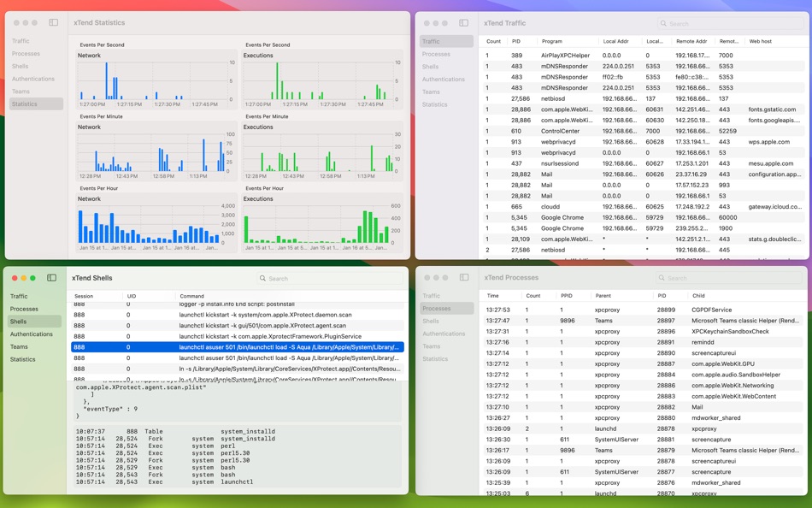Sort traffic table by Remote Addr column
Viewport: 812px width, 508px height.
(x=691, y=41)
